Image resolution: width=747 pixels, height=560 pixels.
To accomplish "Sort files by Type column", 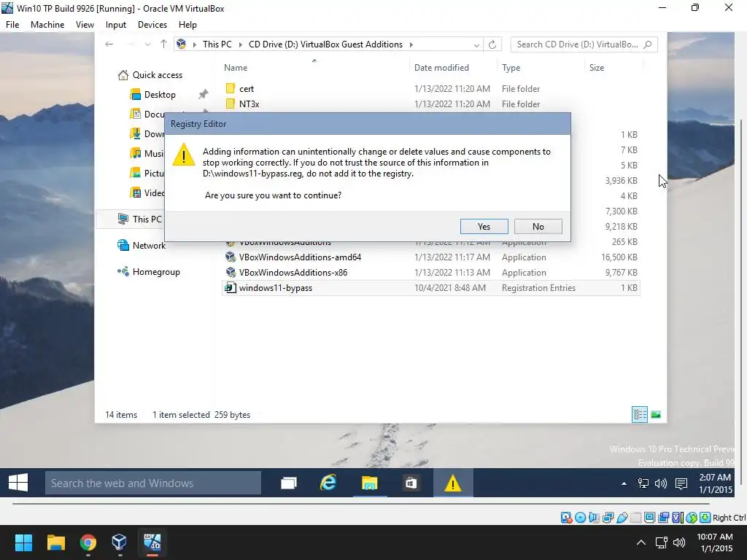I will (511, 68).
